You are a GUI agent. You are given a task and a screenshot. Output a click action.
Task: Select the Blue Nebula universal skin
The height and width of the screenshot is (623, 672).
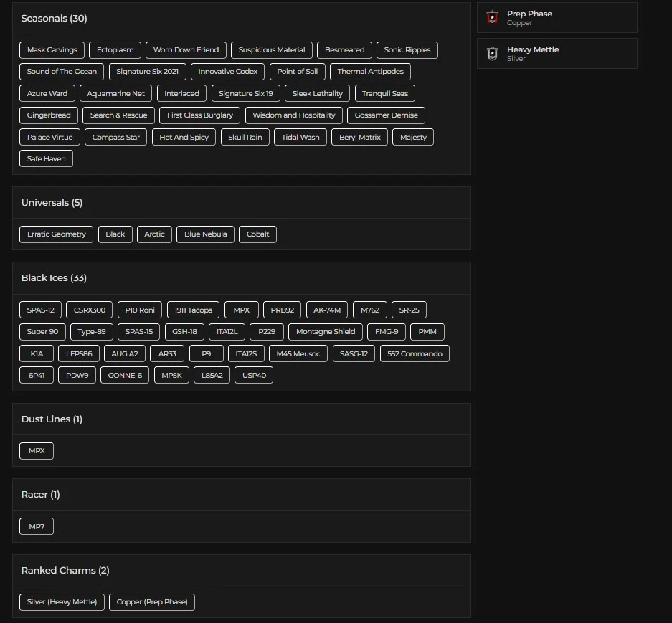(x=205, y=234)
